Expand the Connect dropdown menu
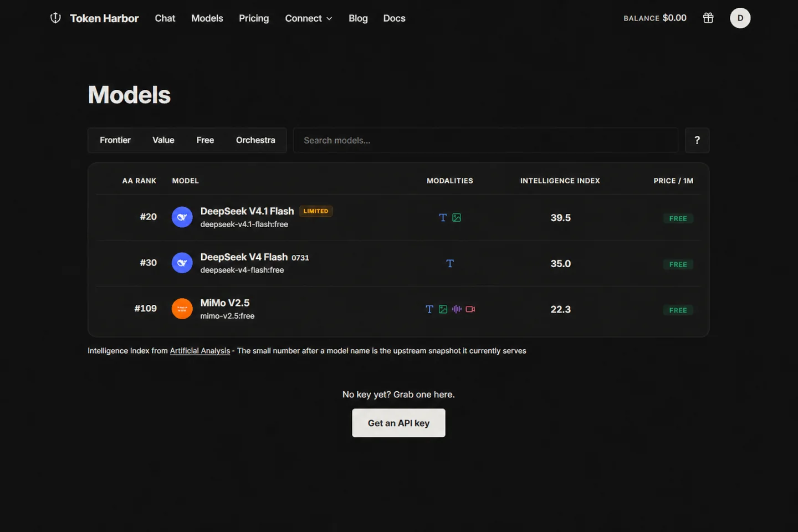This screenshot has width=798, height=532. [x=309, y=18]
